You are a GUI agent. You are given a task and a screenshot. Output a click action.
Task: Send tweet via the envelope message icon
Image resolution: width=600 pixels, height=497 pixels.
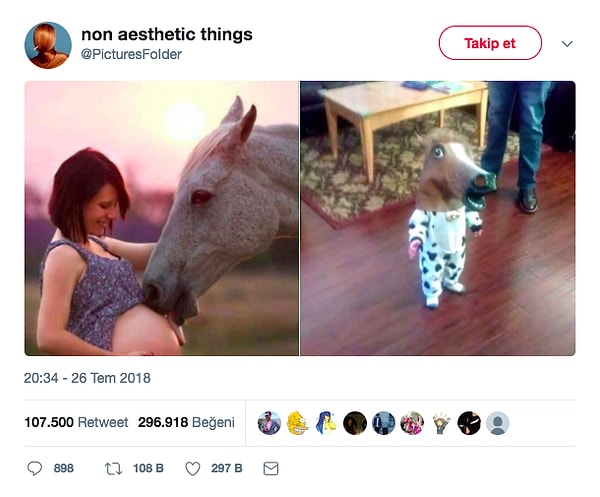point(270,468)
